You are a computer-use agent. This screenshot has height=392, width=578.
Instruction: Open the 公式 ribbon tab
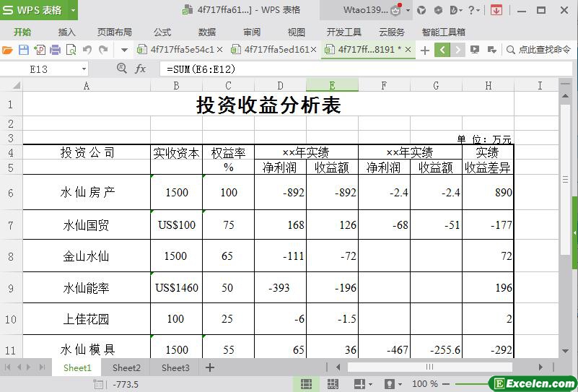pyautogui.click(x=162, y=32)
